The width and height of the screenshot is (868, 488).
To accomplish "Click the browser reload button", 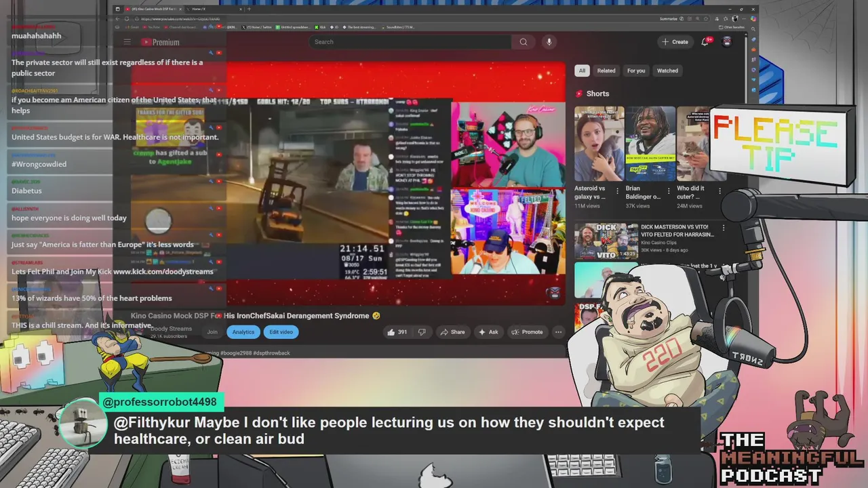I will click(126, 19).
